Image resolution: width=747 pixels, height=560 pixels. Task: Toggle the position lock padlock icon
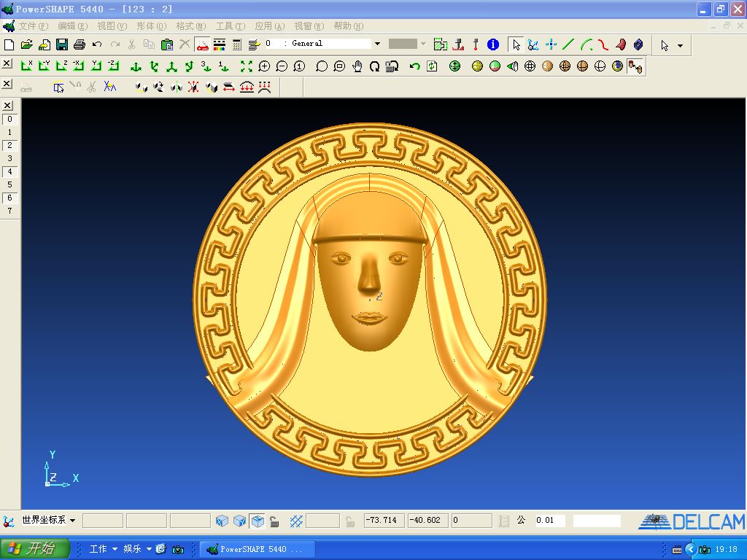coord(274,521)
